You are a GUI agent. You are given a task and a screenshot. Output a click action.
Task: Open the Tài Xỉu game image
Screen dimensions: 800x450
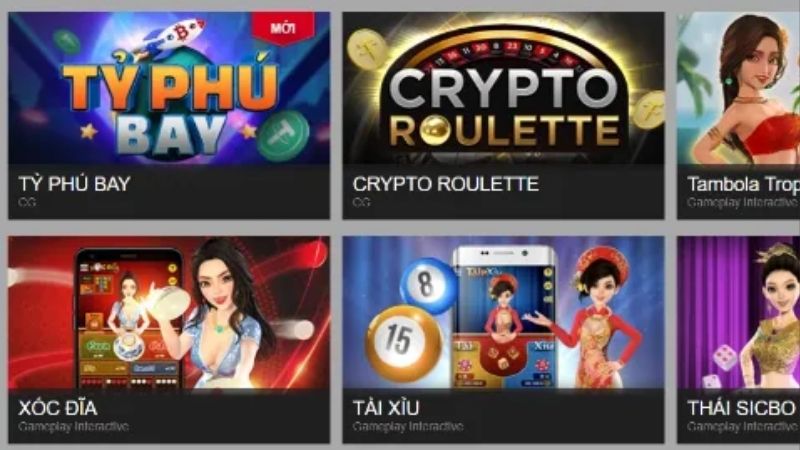click(x=503, y=312)
